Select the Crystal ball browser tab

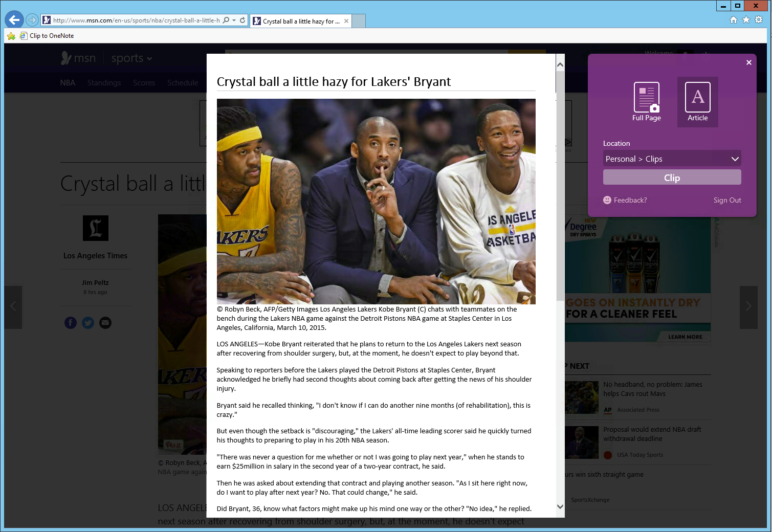300,21
